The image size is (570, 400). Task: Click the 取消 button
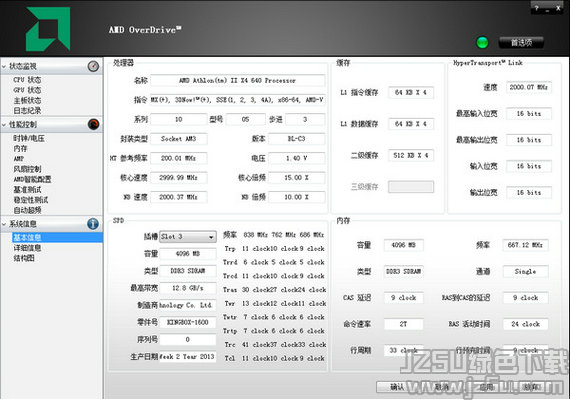pyautogui.click(x=442, y=387)
